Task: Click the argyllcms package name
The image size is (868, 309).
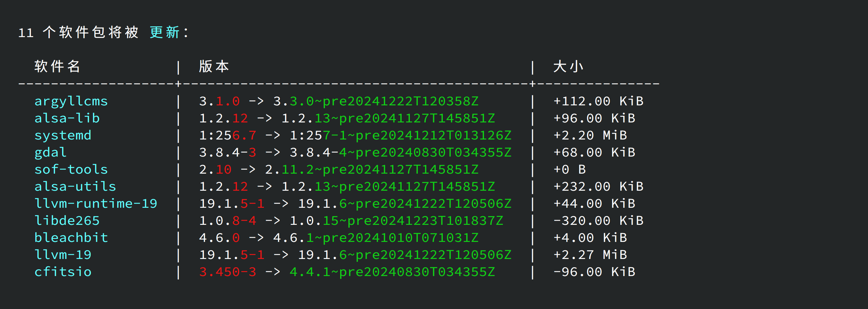Action: 71,101
